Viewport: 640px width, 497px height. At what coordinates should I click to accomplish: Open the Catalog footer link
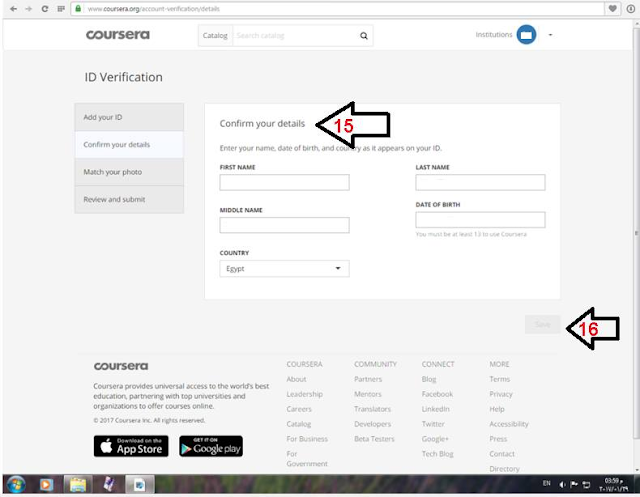[299, 424]
